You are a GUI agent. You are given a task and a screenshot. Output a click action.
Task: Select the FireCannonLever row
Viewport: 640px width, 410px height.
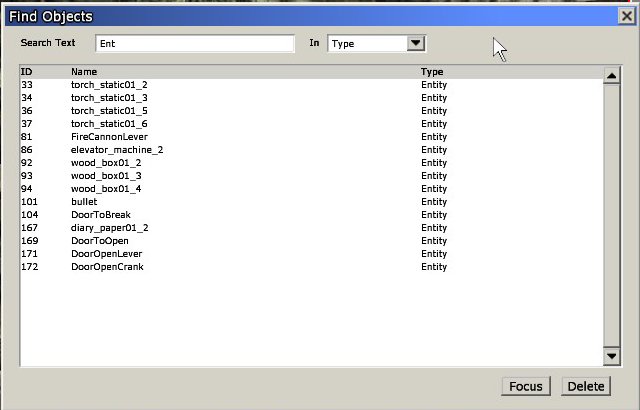coord(111,137)
